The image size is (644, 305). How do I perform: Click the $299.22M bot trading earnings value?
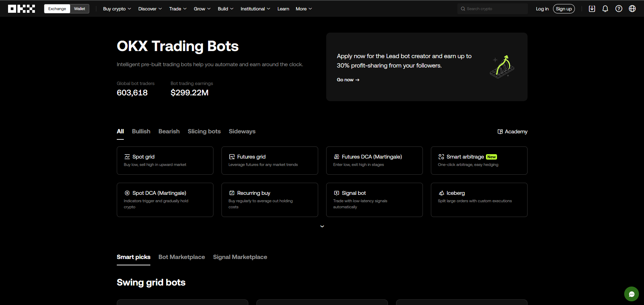[190, 93]
